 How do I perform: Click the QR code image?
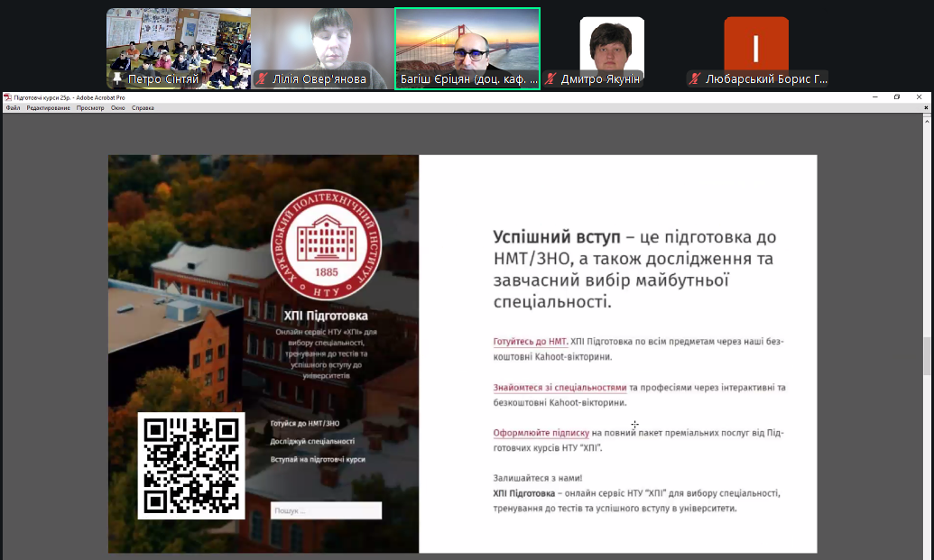point(191,466)
